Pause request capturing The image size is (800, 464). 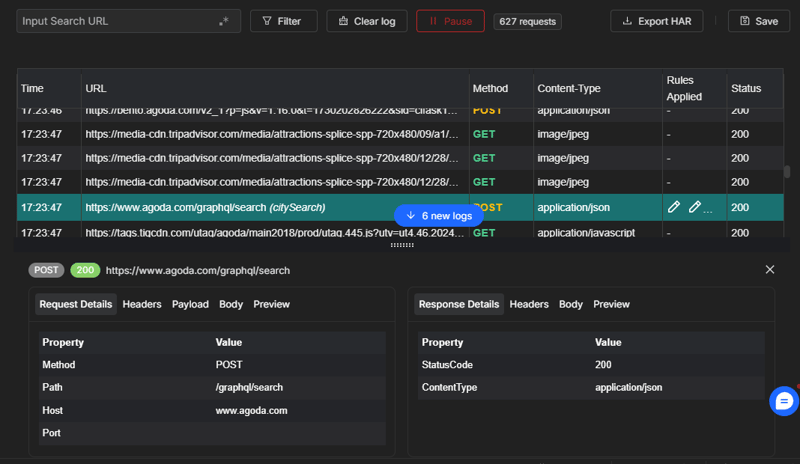click(450, 21)
